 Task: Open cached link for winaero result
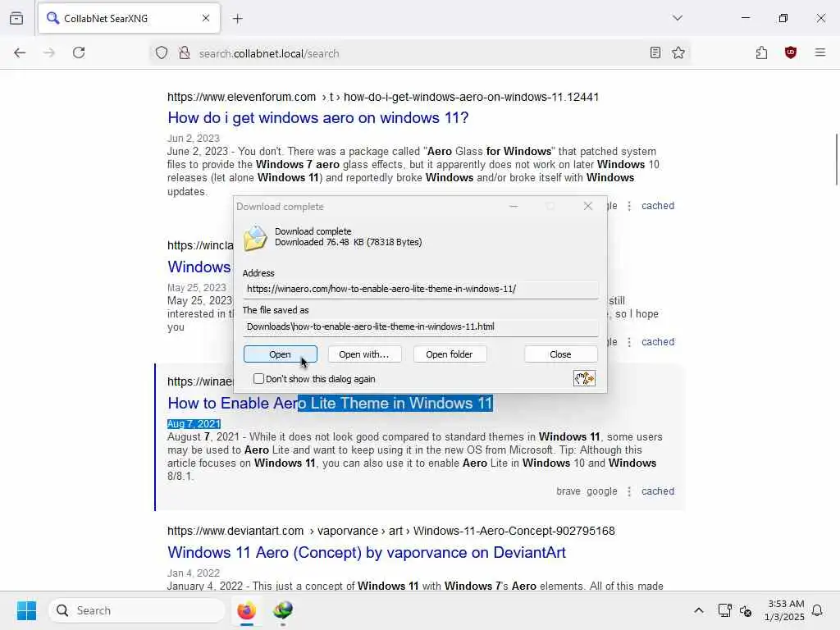pos(658,491)
